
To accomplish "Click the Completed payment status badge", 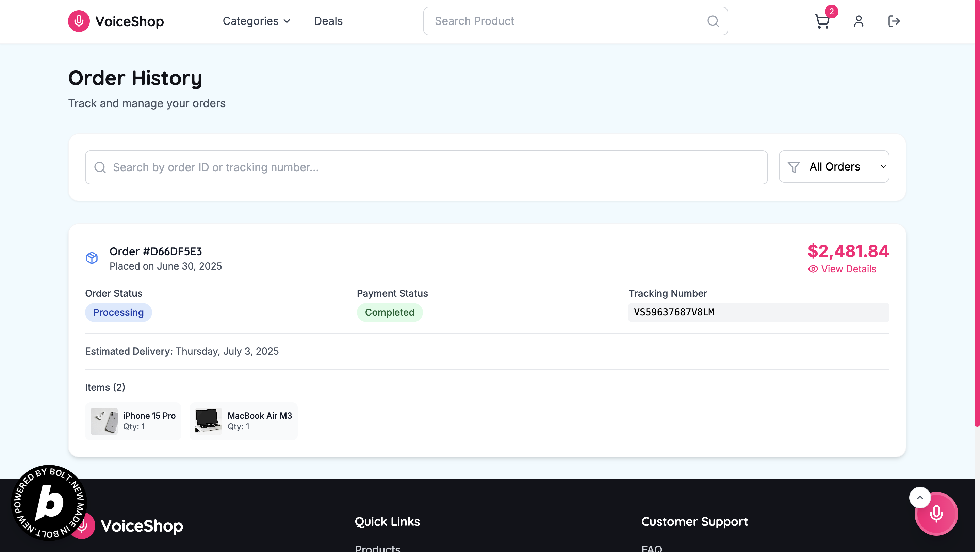I will click(x=389, y=312).
